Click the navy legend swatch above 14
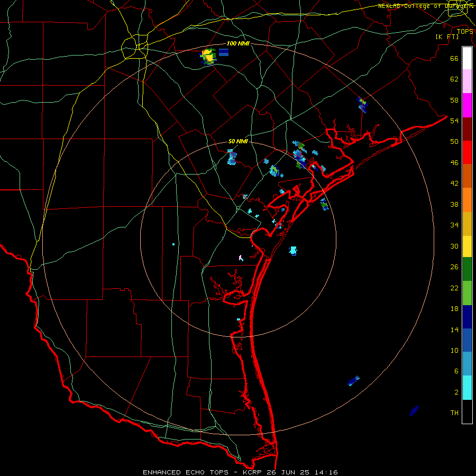This screenshot has height=476, width=476. (467, 317)
